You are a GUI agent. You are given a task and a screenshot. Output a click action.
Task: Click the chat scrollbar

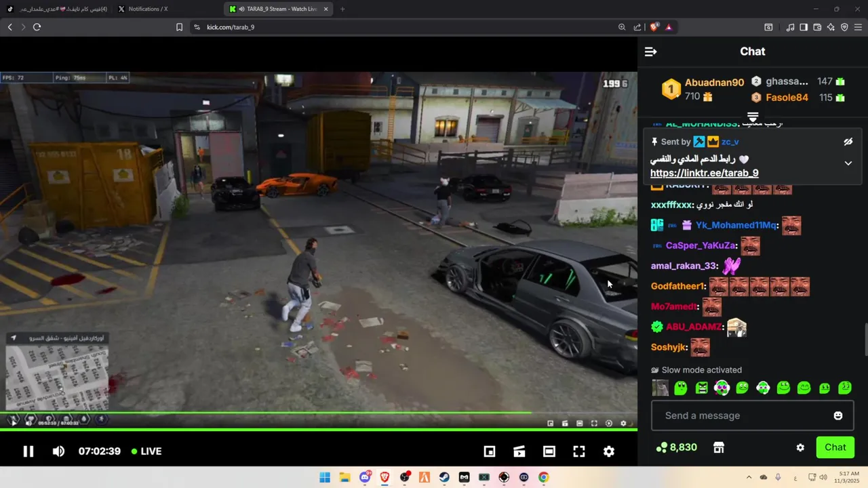pos(865,339)
